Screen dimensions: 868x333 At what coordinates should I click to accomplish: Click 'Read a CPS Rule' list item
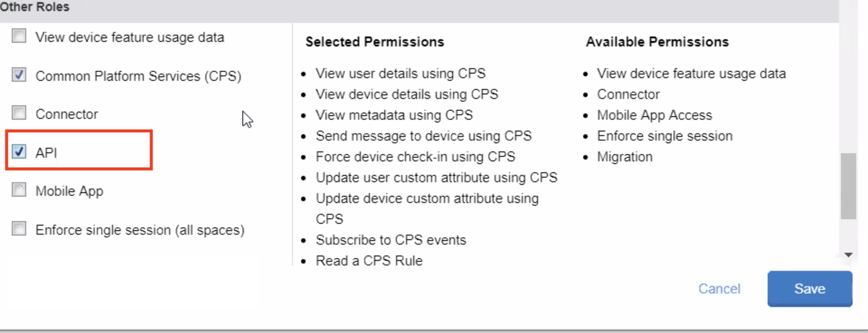pos(369,261)
